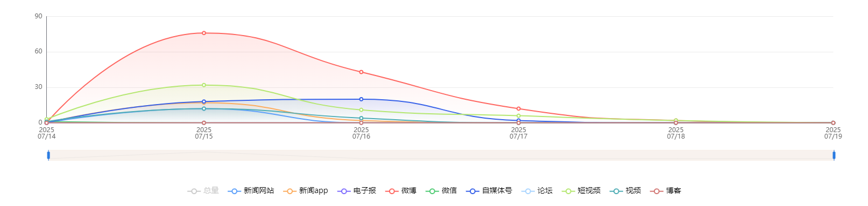Click the left zoom slider handle

point(48,155)
